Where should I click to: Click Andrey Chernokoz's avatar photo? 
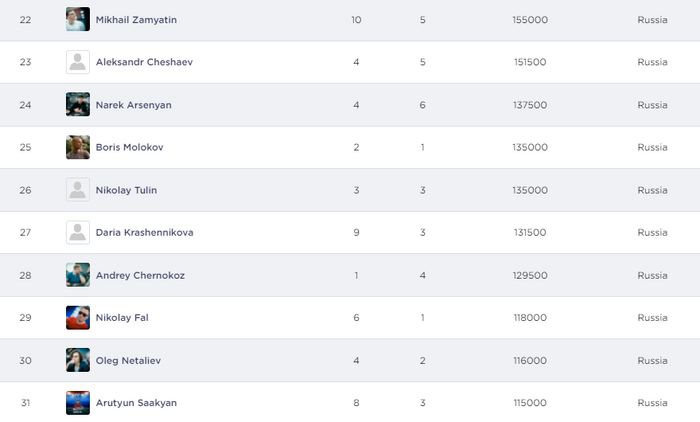(x=78, y=275)
